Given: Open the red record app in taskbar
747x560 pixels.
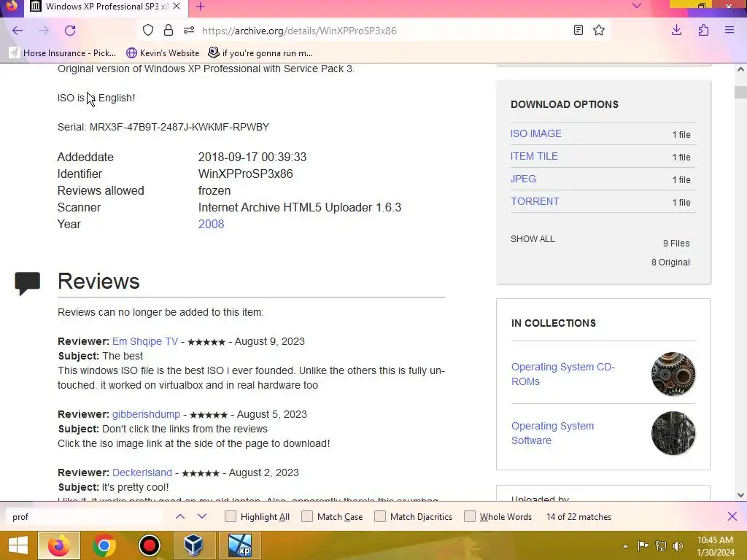Looking at the screenshot, I should point(150,545).
